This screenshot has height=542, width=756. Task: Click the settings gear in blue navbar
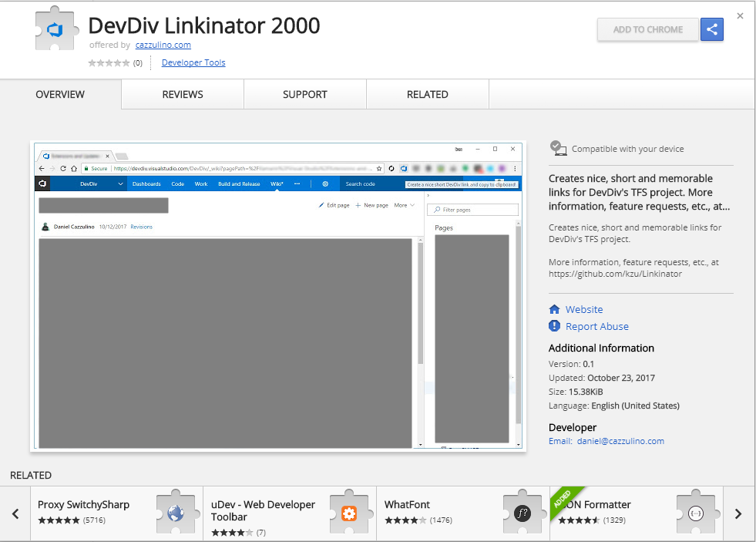pos(325,184)
